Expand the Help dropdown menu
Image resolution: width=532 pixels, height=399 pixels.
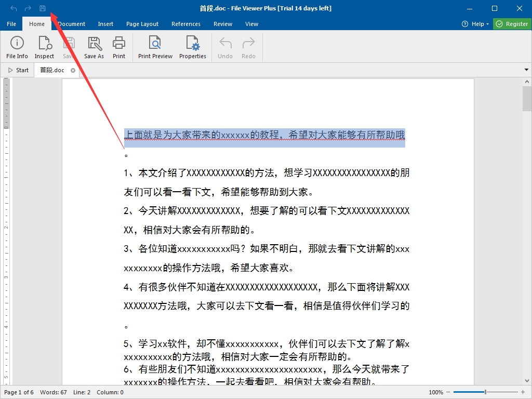475,24
